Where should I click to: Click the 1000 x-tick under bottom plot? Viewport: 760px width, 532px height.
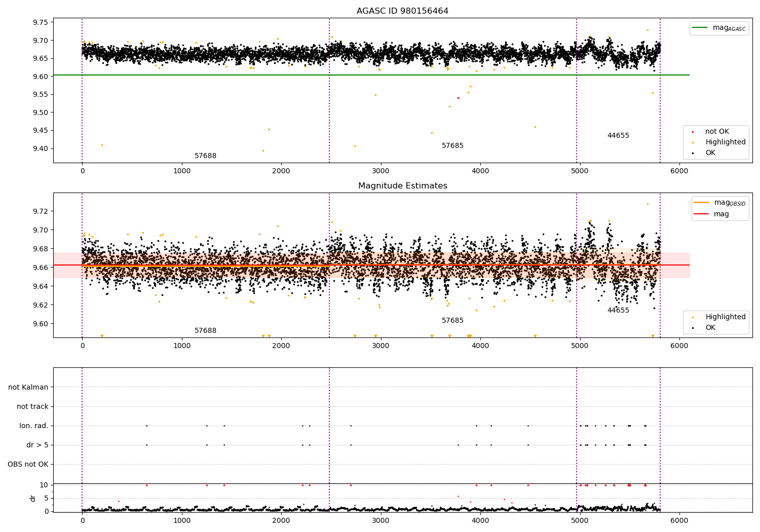(x=181, y=520)
